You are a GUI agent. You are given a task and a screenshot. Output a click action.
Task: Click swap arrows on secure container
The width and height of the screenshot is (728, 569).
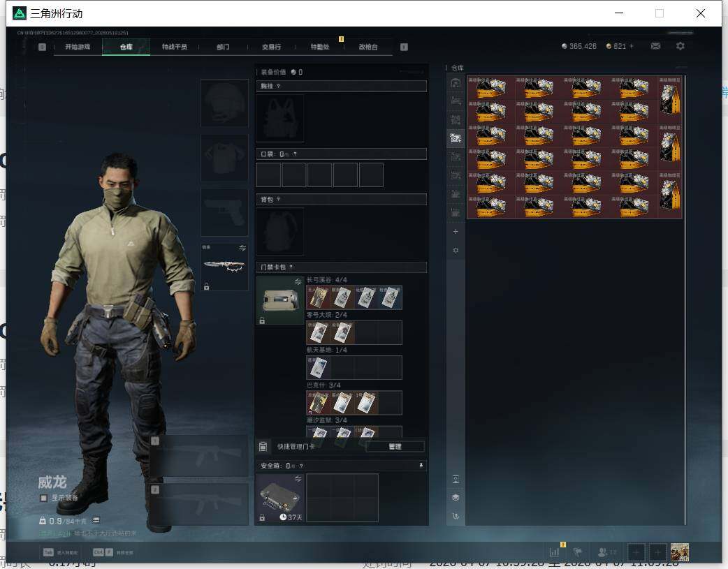click(x=298, y=478)
